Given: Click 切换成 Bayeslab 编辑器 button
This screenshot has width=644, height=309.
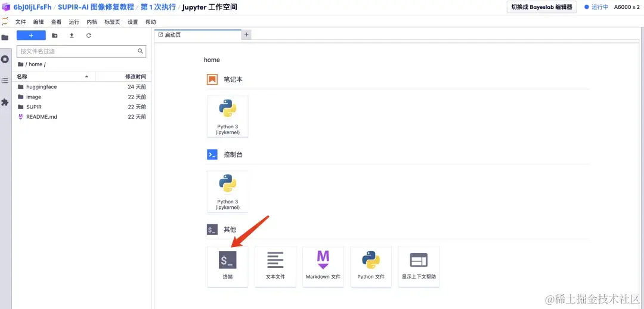Looking at the screenshot, I should pyautogui.click(x=541, y=7).
